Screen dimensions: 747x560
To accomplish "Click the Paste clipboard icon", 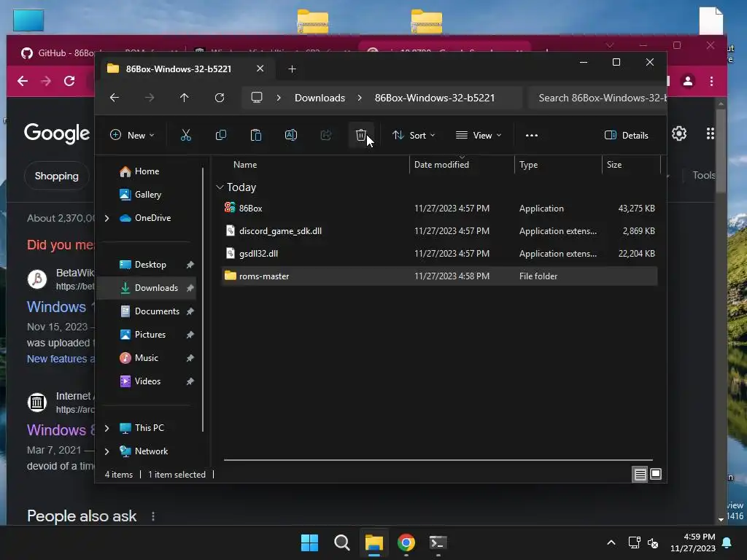I will click(x=256, y=135).
